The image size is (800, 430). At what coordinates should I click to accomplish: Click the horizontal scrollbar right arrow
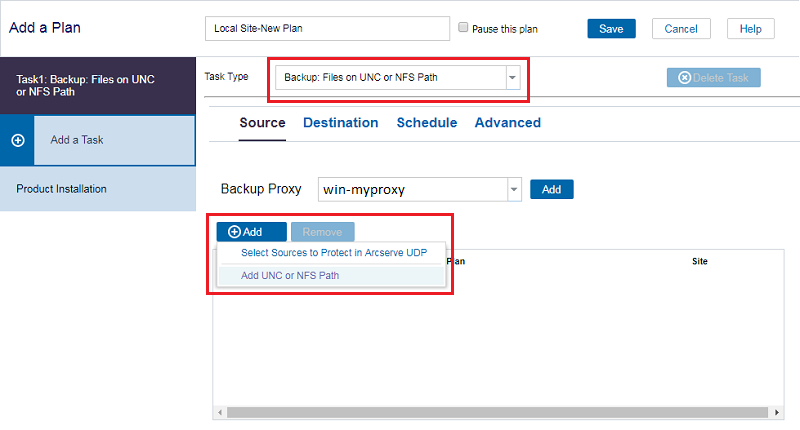click(777, 412)
